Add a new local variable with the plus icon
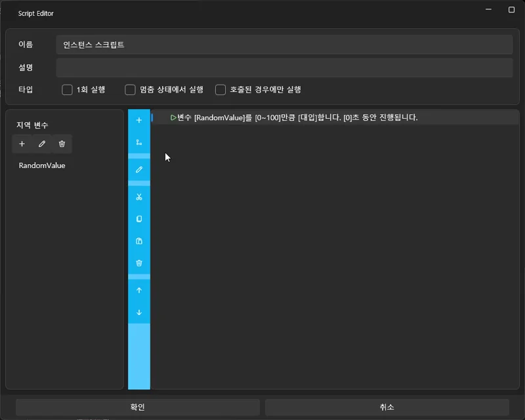The image size is (525, 420). click(x=22, y=144)
